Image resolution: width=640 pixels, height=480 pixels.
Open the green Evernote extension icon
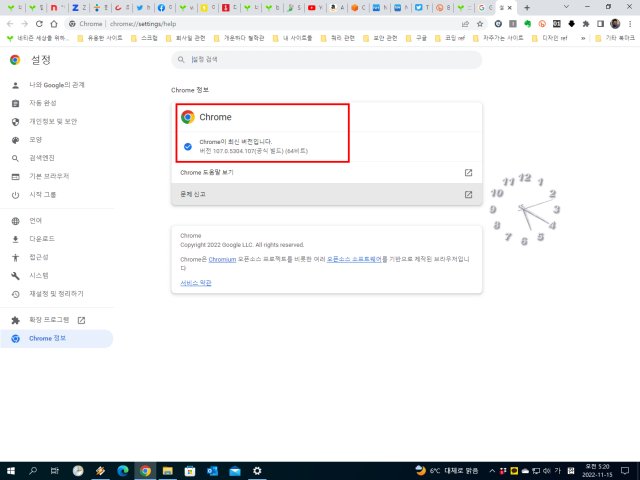[527, 24]
